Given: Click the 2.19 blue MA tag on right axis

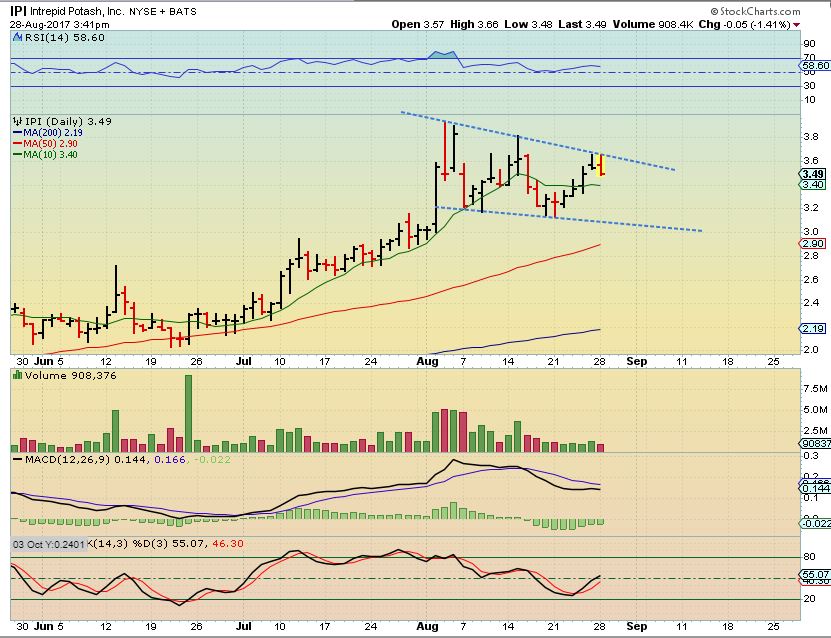Looking at the screenshot, I should 812,329.
